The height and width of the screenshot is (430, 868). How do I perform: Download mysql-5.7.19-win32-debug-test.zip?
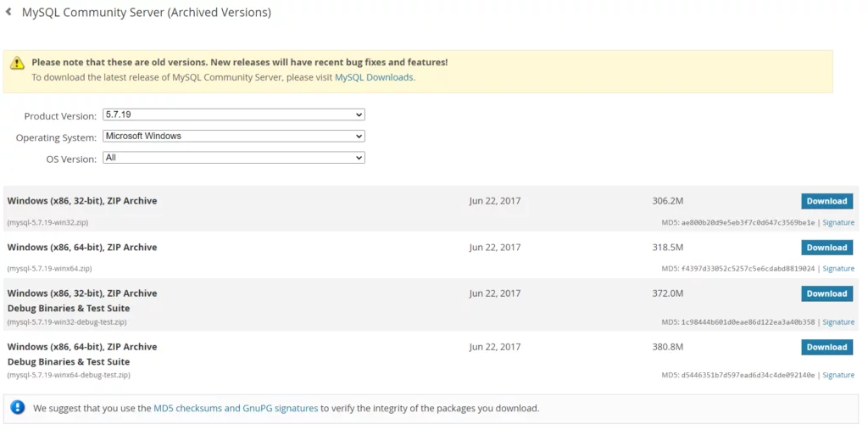(x=826, y=293)
